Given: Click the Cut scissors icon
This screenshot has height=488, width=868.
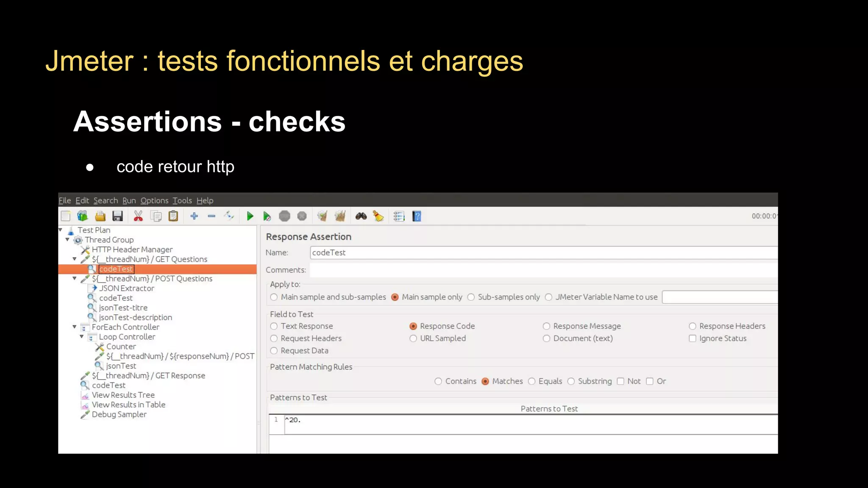Looking at the screenshot, I should point(138,216).
